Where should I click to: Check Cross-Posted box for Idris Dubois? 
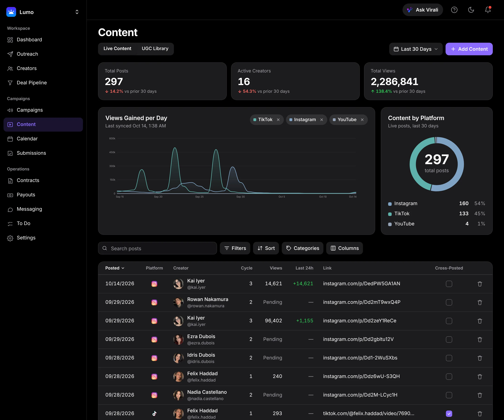click(x=449, y=358)
